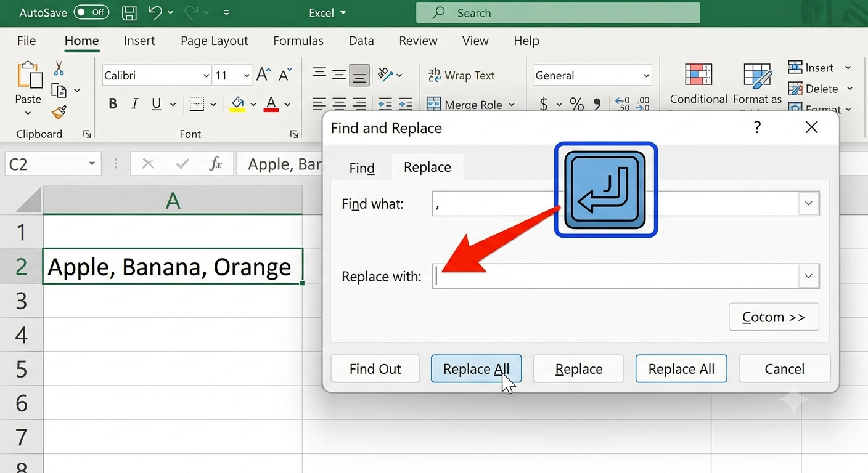Click Cancel in Find and Replace
This screenshot has height=473, width=868.
click(784, 369)
